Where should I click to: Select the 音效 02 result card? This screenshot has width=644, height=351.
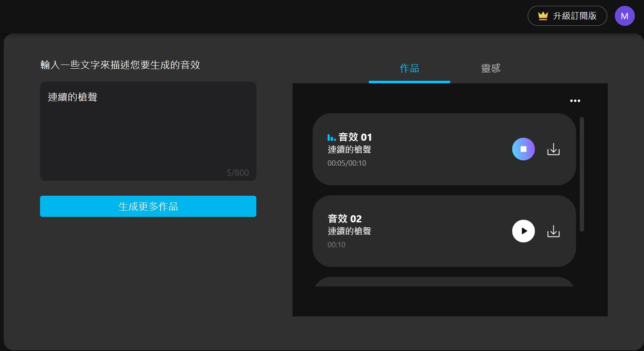(417, 231)
